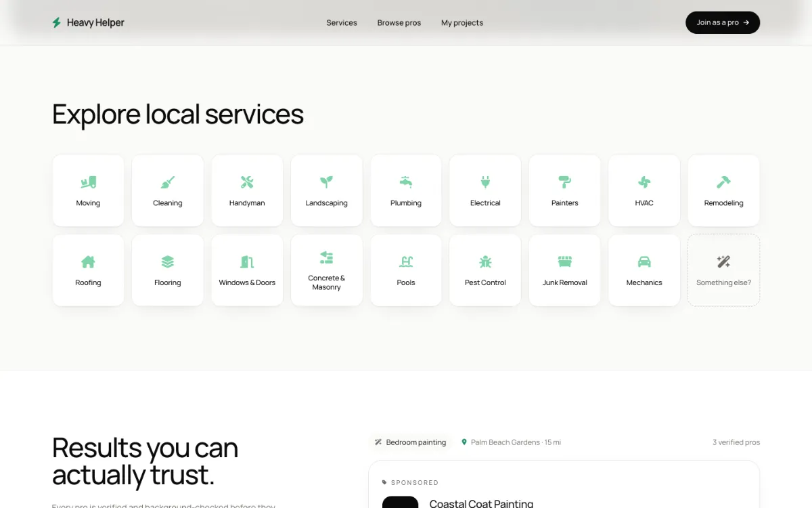Screen dimensions: 812x508
Task: Click the Flooring category label
Action: click(x=168, y=282)
